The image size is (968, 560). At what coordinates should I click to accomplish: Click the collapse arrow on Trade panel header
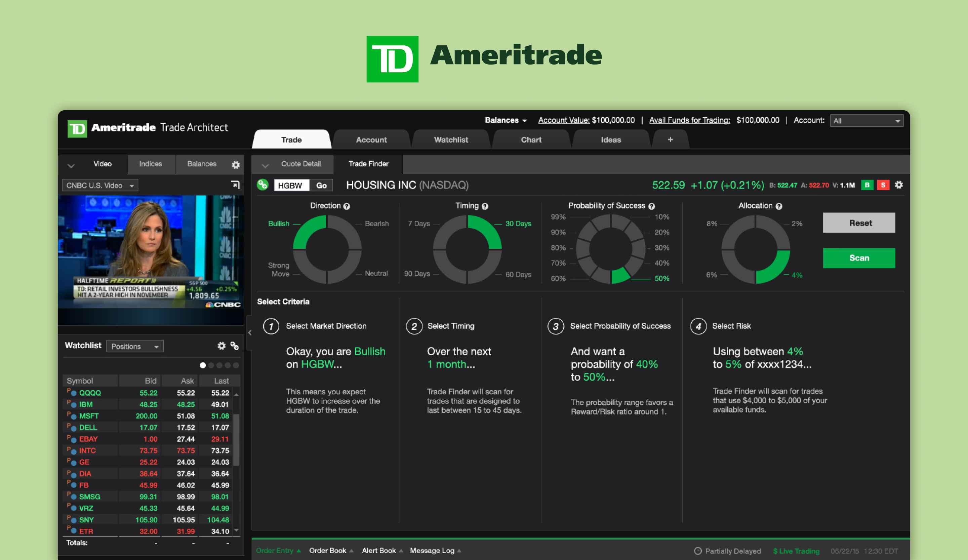click(265, 164)
